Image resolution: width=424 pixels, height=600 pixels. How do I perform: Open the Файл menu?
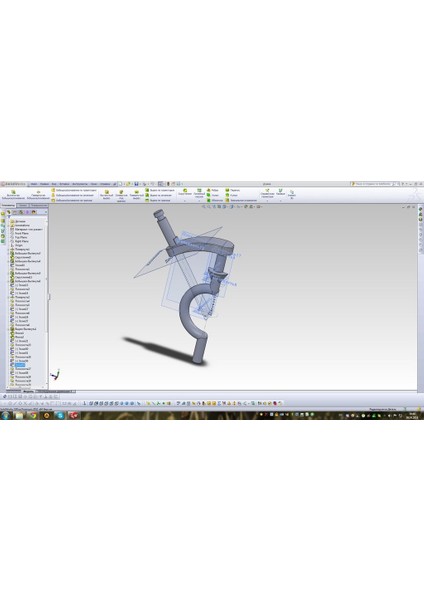(x=34, y=184)
